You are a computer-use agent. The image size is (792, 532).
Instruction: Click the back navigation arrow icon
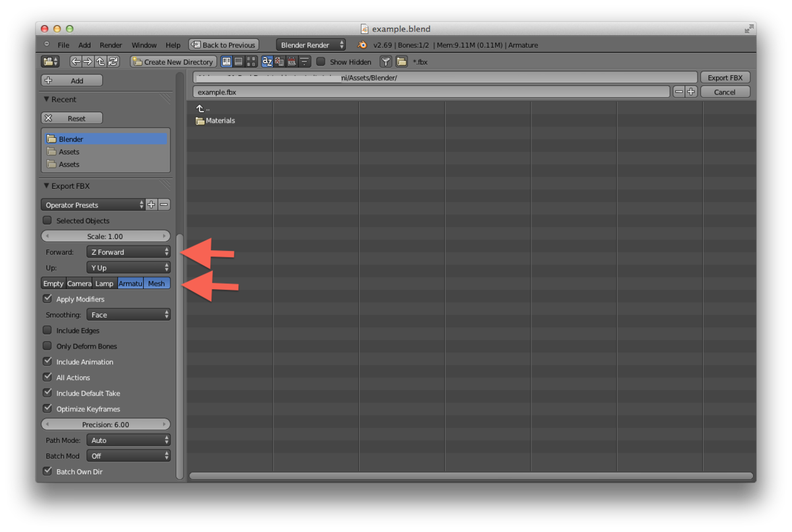75,61
